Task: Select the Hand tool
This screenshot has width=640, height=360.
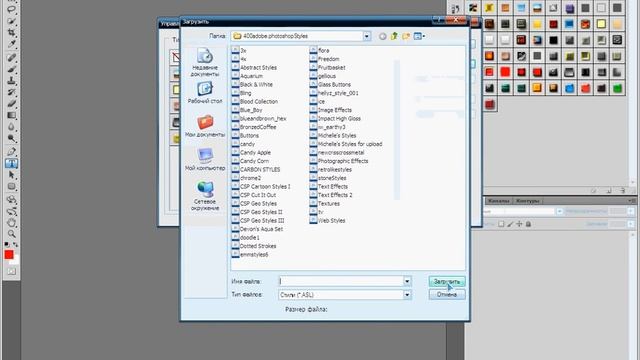Action: (11, 223)
